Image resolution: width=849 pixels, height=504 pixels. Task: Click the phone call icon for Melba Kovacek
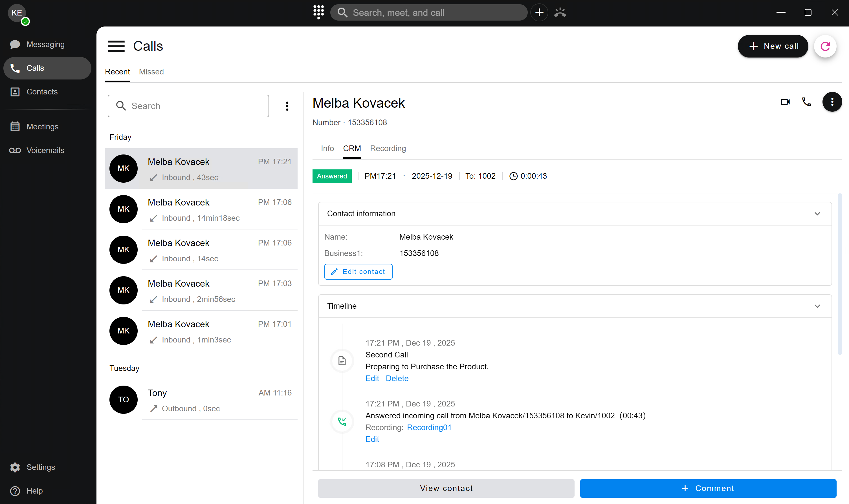(806, 102)
